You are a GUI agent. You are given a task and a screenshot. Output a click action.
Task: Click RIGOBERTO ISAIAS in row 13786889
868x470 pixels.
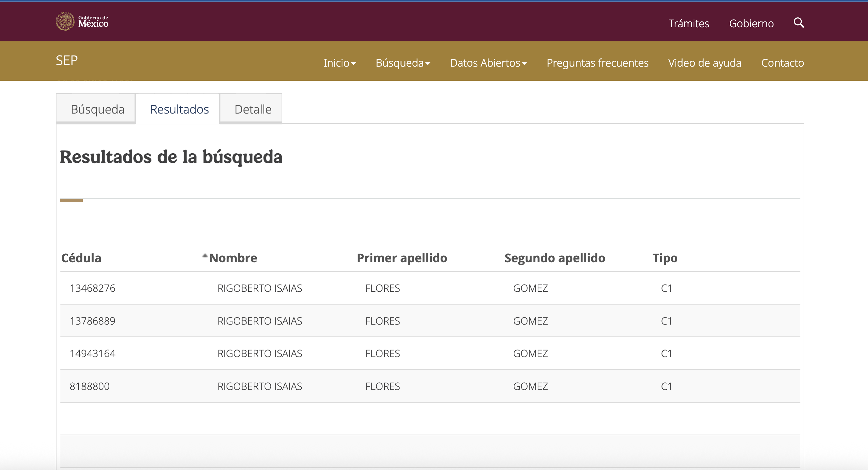(260, 321)
